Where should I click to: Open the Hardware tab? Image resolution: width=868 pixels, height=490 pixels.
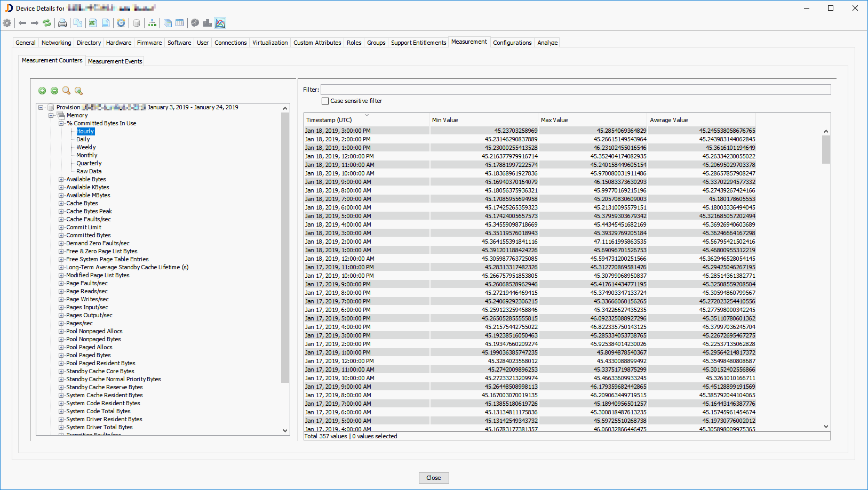click(x=118, y=43)
